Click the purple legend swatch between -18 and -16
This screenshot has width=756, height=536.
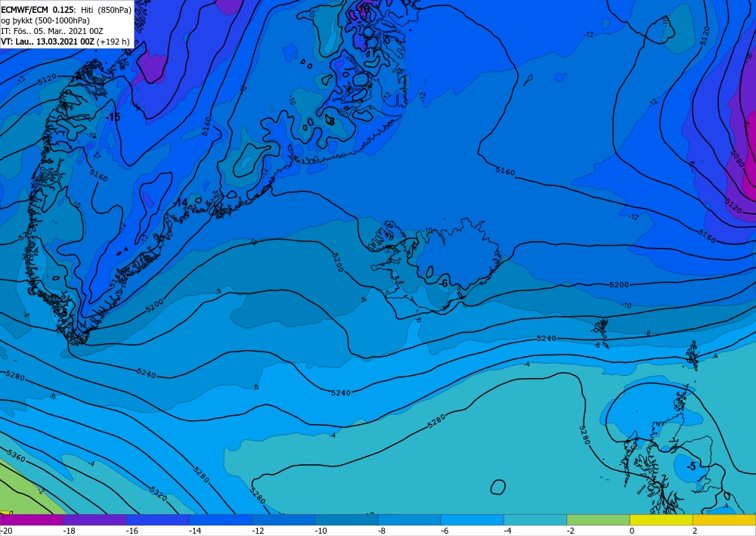(94, 520)
